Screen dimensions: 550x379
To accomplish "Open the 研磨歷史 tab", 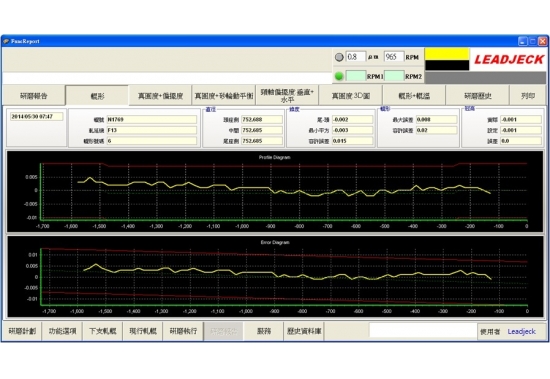I will tap(477, 95).
